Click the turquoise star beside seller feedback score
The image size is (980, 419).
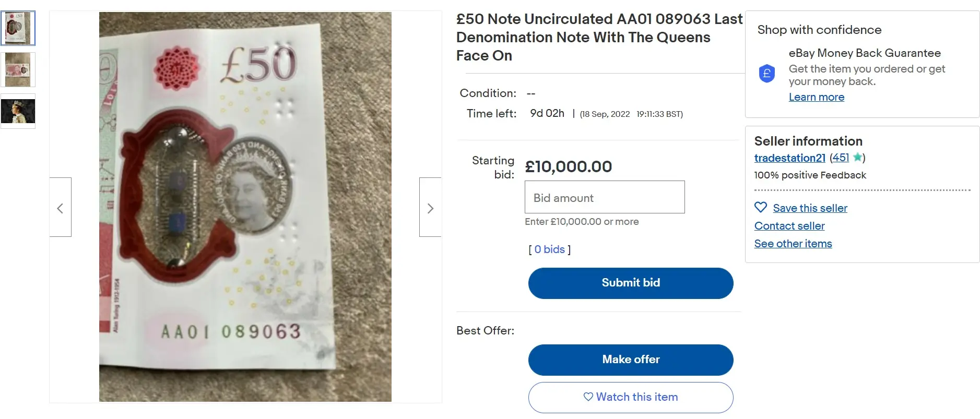(856, 158)
